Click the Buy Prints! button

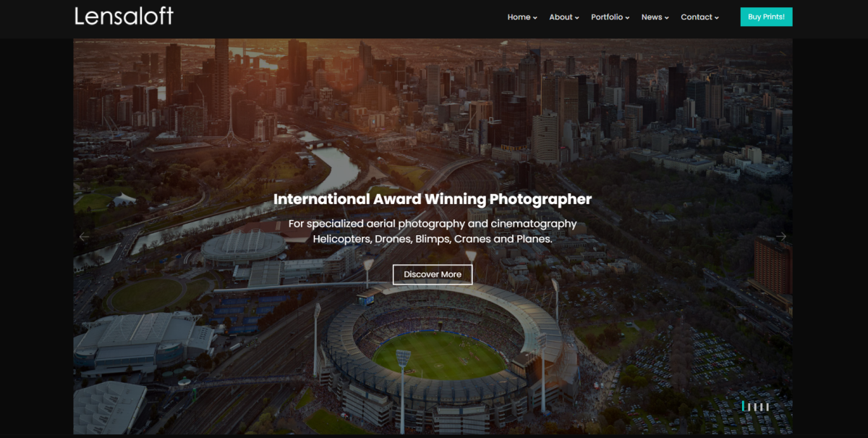click(x=766, y=17)
